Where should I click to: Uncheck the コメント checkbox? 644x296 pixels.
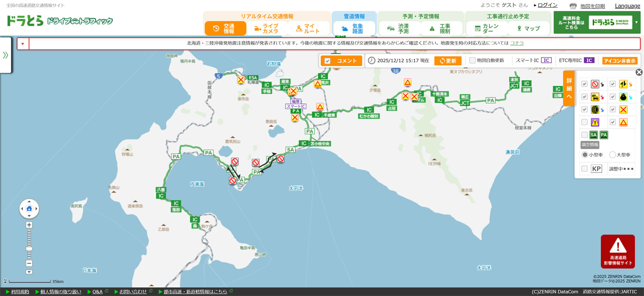click(x=328, y=61)
